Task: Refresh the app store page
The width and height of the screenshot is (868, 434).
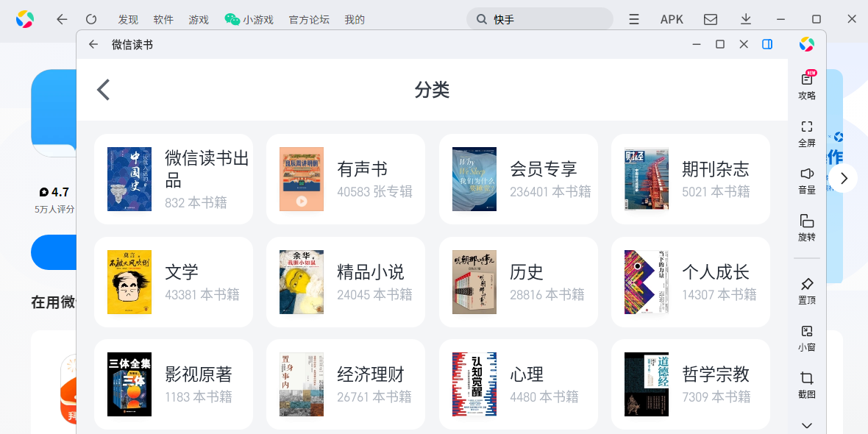Action: [91, 19]
